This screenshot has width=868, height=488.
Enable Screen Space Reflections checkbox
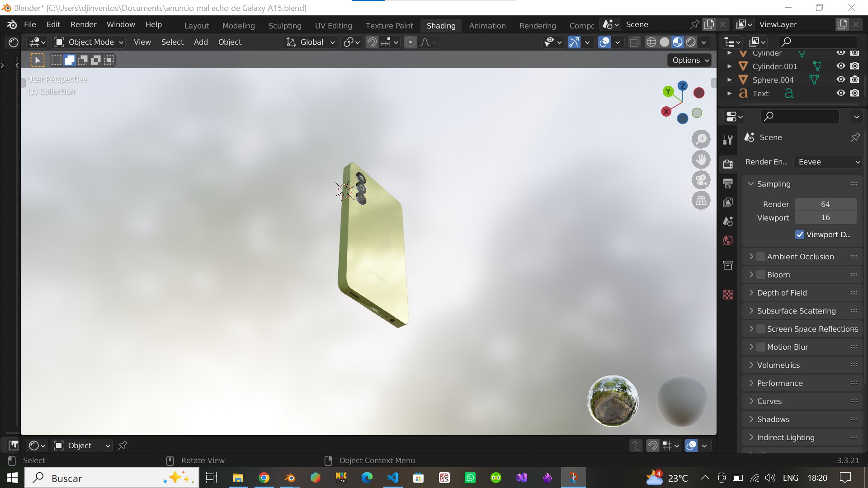click(x=761, y=329)
